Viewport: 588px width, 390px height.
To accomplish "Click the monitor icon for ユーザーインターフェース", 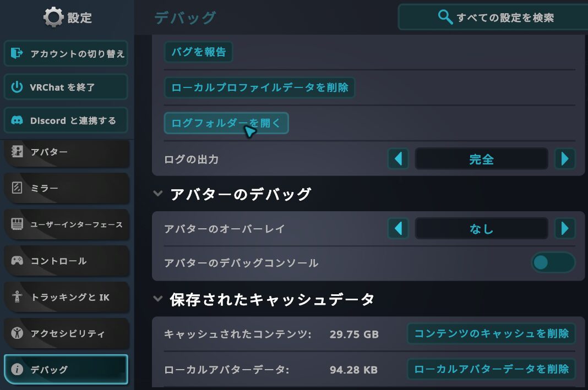I will click(17, 224).
